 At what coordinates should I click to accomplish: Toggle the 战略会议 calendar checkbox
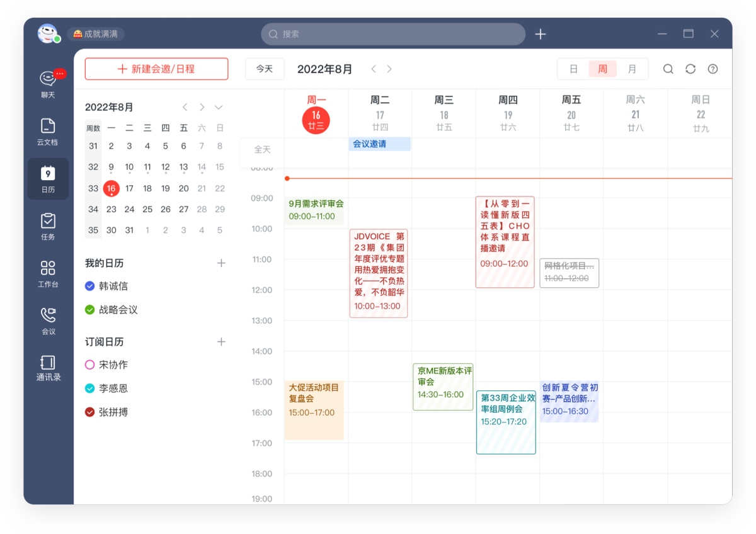89,310
